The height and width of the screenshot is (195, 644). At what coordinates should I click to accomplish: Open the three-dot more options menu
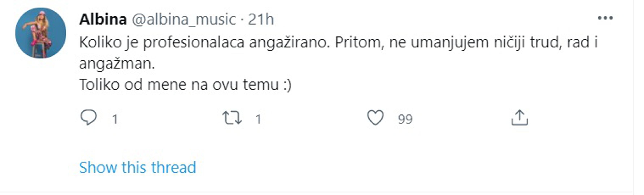pyautogui.click(x=605, y=18)
